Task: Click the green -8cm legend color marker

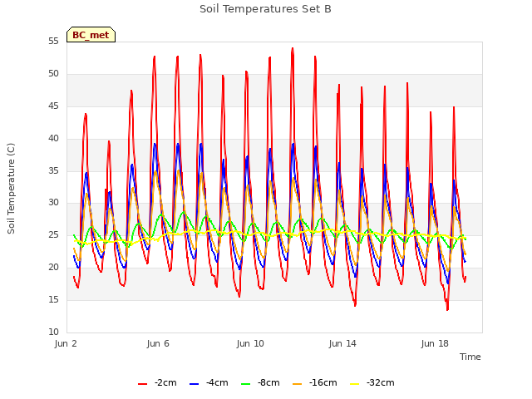Action: coord(246,384)
